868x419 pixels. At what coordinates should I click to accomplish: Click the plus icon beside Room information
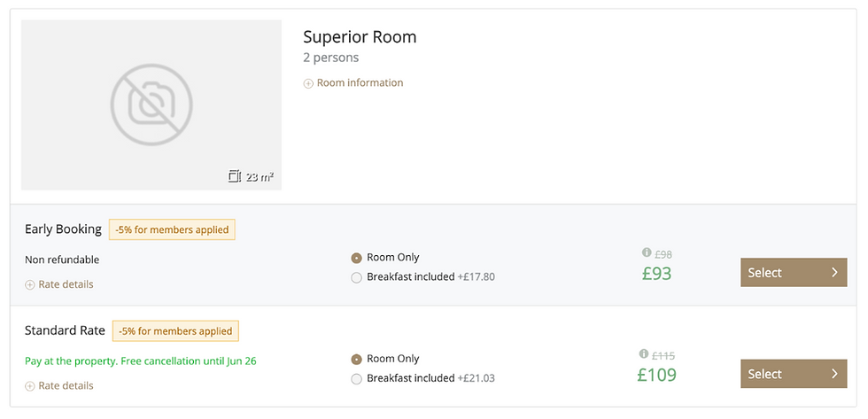pyautogui.click(x=308, y=83)
